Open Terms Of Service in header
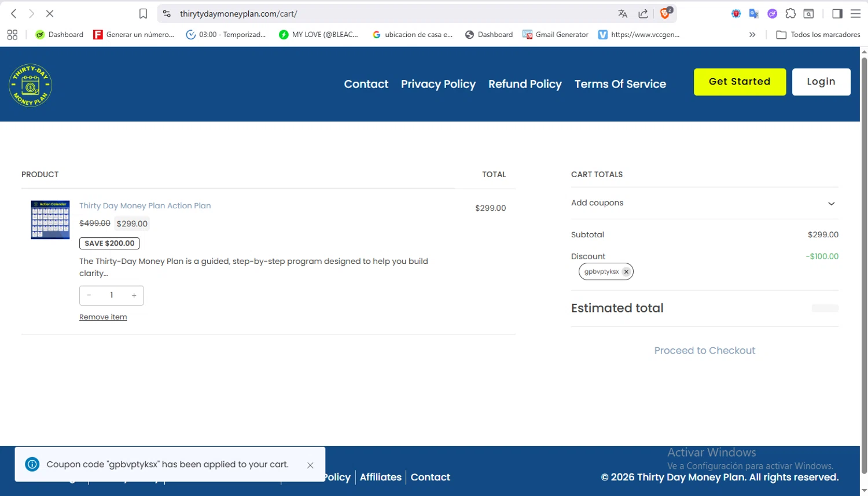868x496 pixels. (620, 84)
